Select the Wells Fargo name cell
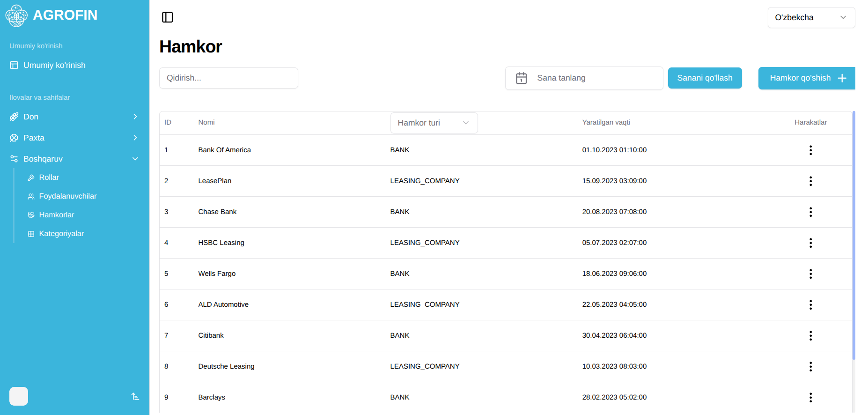 pos(217,274)
